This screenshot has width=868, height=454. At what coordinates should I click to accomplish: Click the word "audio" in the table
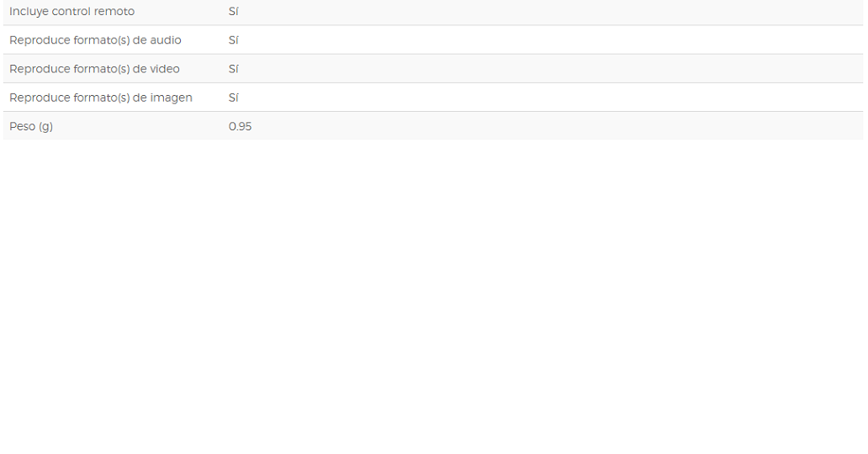(166, 40)
